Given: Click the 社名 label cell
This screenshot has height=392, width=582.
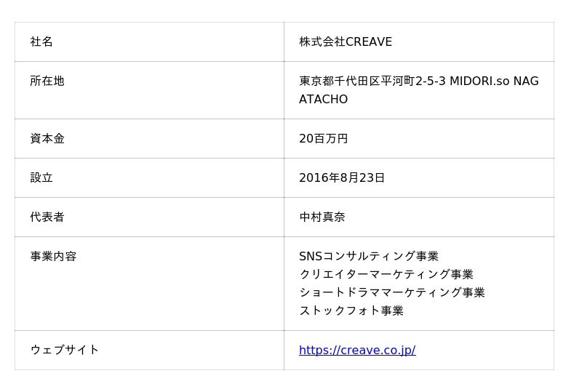Looking at the screenshot, I should tap(41, 41).
